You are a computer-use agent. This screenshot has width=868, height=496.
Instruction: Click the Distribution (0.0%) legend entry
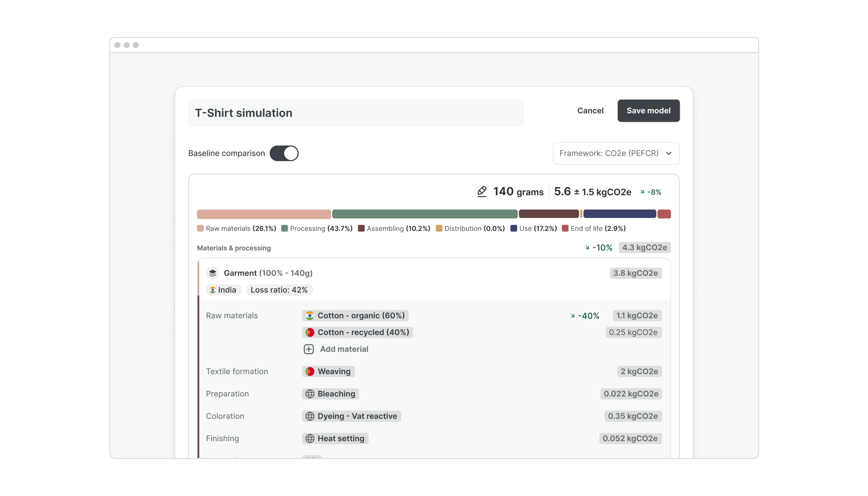(470, 228)
